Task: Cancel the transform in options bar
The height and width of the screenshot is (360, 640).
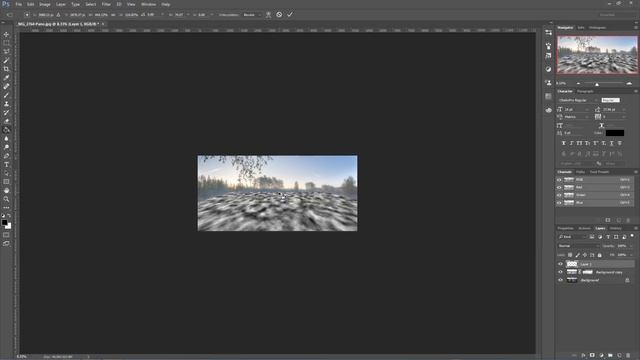Action: tap(279, 14)
